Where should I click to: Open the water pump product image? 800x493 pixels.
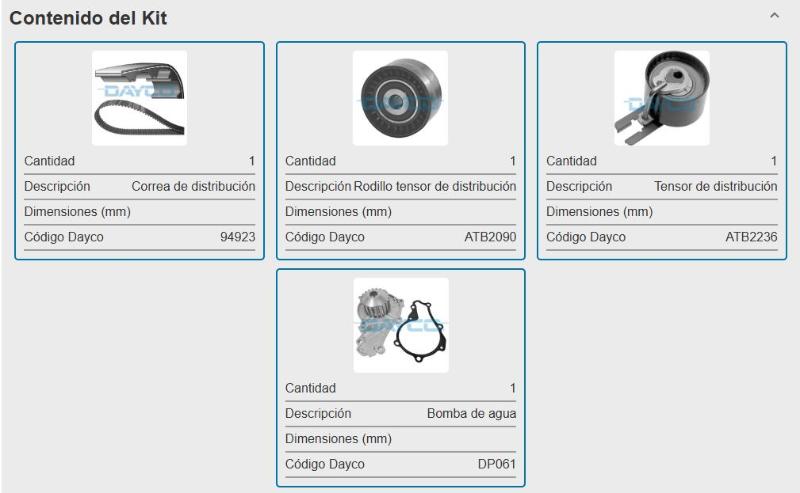coord(401,325)
